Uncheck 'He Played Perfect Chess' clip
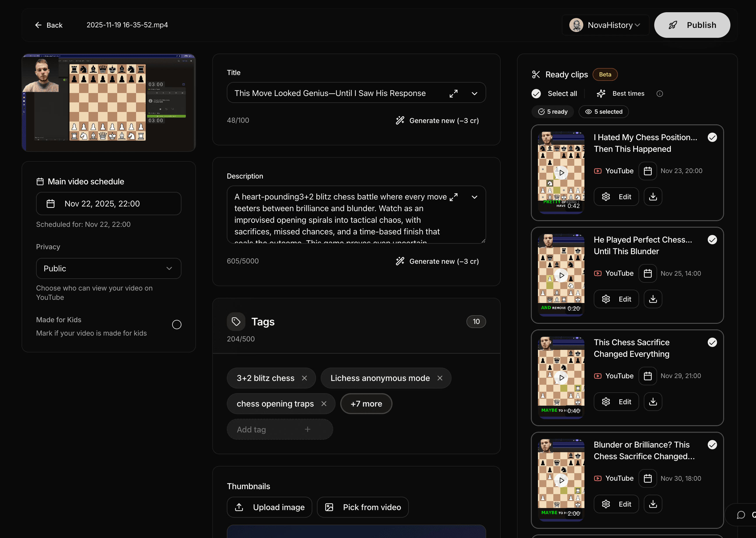Screen dimensions: 756x538 712,240
